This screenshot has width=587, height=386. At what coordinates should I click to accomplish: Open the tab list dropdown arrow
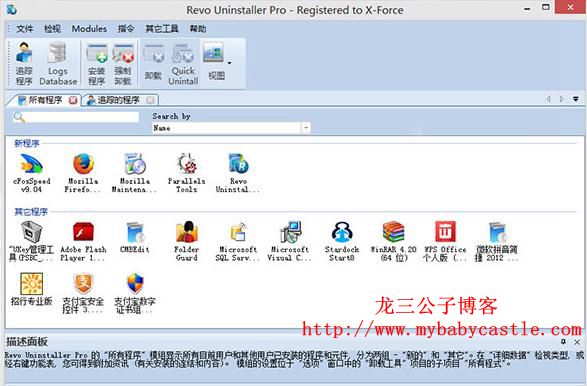576,99
